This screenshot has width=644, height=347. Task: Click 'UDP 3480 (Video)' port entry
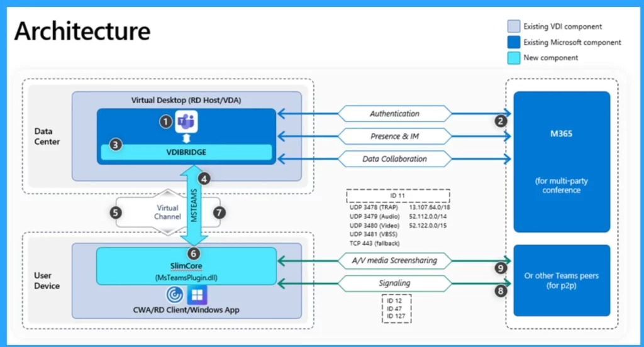point(375,226)
